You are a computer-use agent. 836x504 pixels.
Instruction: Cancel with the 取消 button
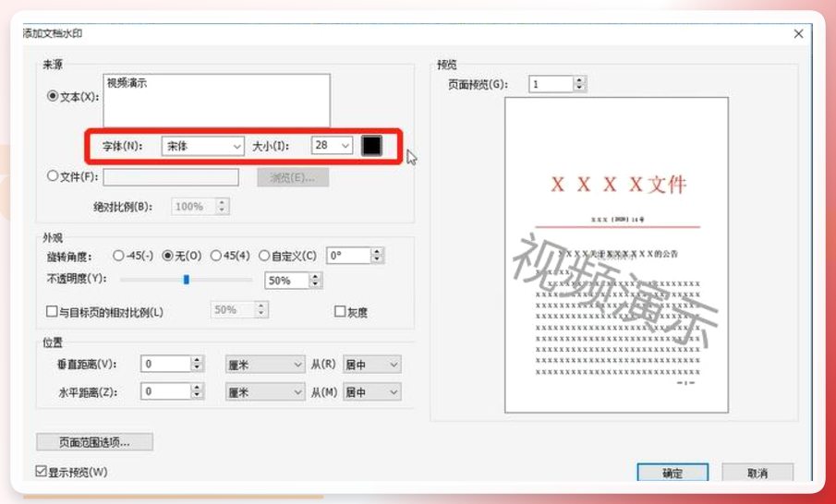click(757, 473)
